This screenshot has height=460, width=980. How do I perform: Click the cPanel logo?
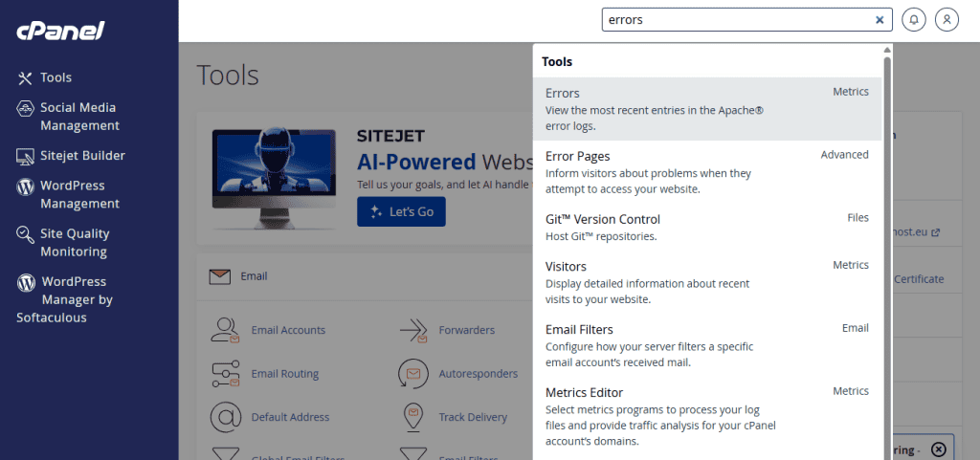(x=60, y=30)
